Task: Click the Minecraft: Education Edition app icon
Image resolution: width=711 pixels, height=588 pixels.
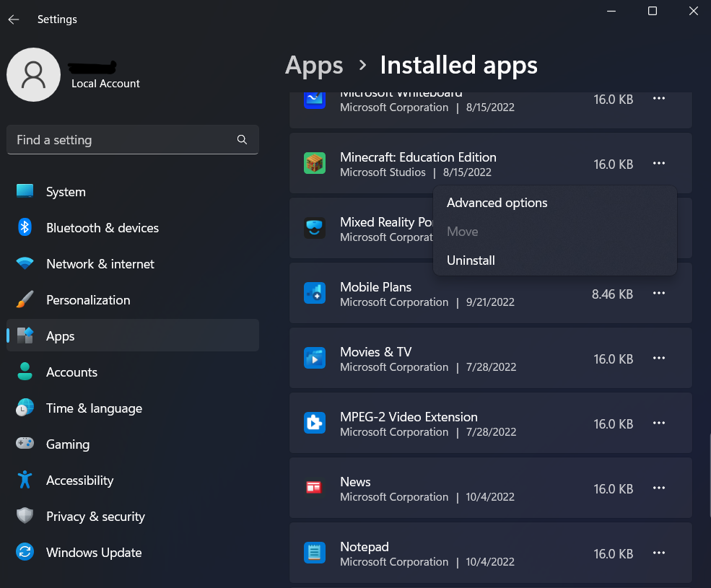Action: click(x=315, y=164)
